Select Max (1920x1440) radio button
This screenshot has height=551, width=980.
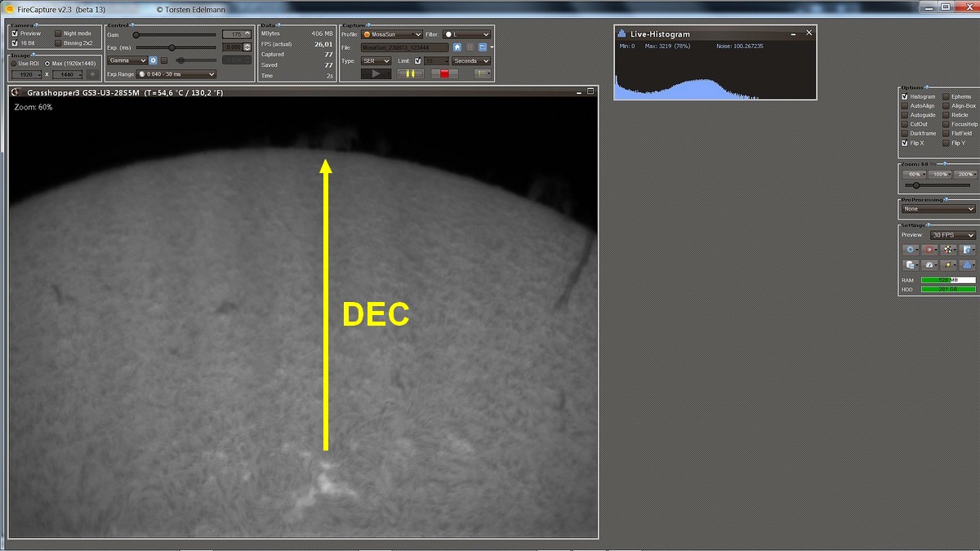(47, 64)
